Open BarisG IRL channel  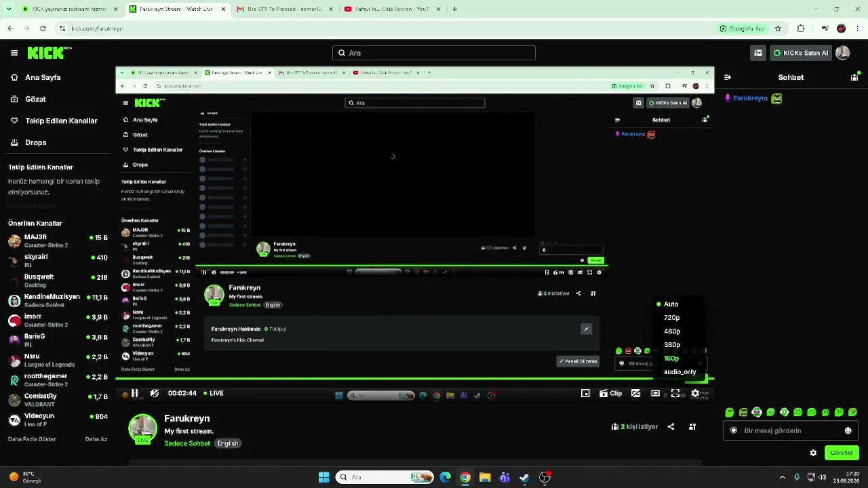[58, 340]
